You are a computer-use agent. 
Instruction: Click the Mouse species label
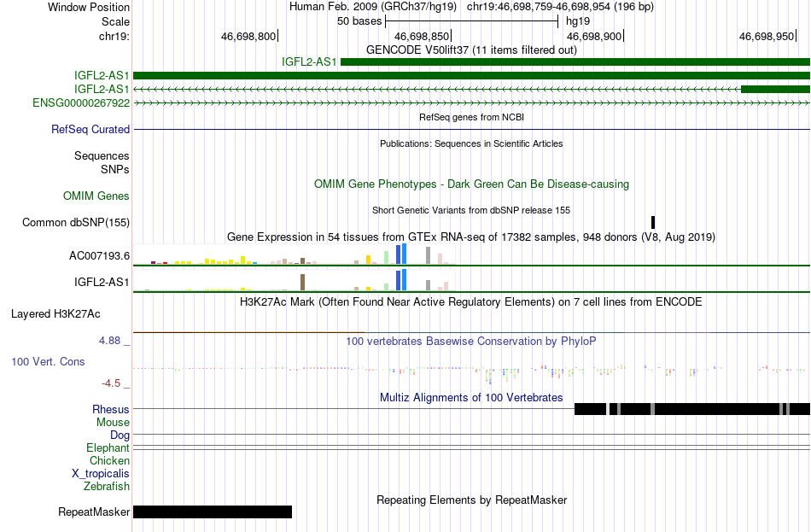point(113,423)
